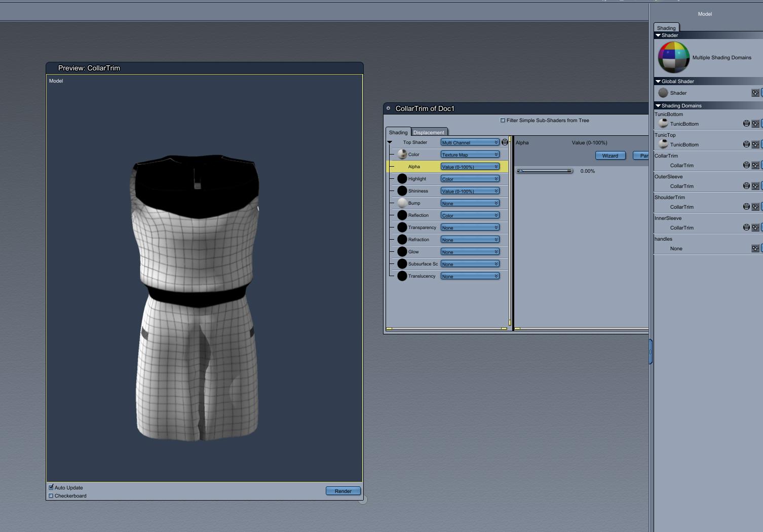Click the shader edit icon in the CollarTrim domain

tap(755, 165)
